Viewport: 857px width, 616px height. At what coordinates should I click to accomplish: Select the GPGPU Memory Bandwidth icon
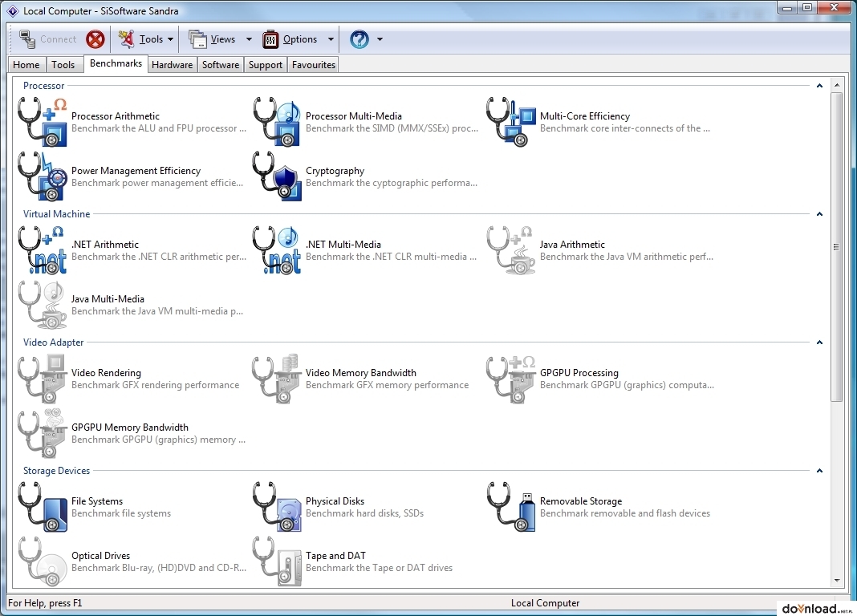(43, 433)
